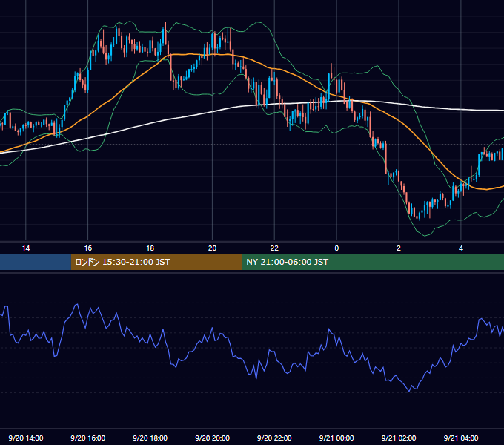Viewport: 504px width, 445px height.
Task: Click the 9/21 02:00 date label
Action: [399, 438]
